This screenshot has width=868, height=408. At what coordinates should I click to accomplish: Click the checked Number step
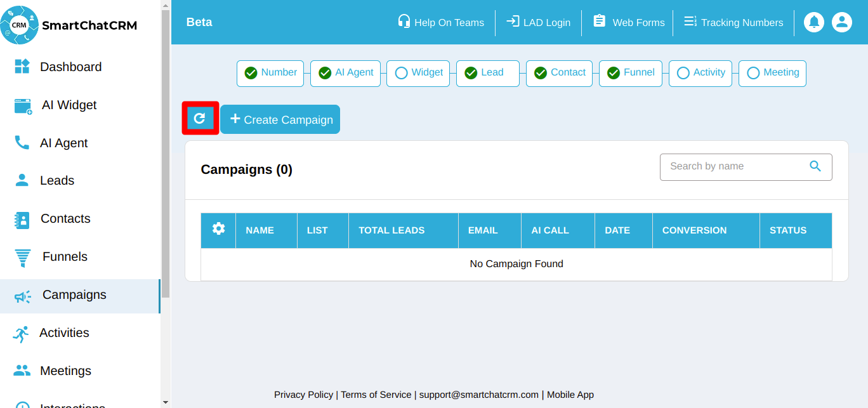(270, 73)
